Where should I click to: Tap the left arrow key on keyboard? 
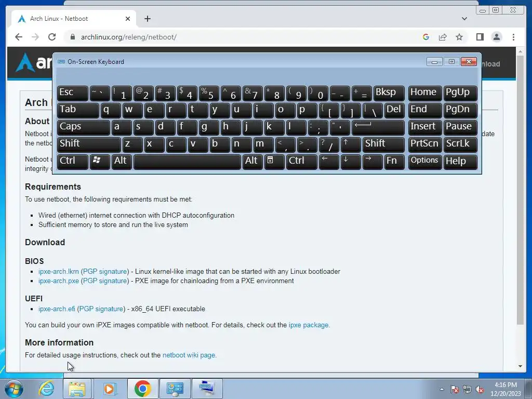click(329, 162)
